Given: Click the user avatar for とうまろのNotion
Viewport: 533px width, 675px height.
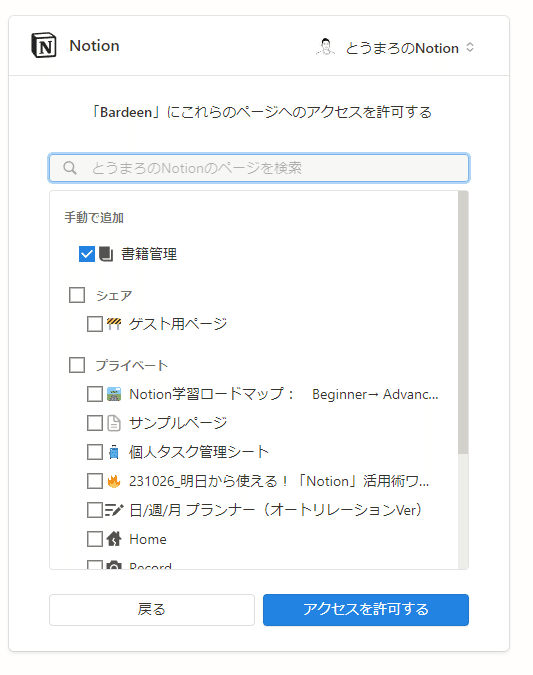Looking at the screenshot, I should 325,47.
